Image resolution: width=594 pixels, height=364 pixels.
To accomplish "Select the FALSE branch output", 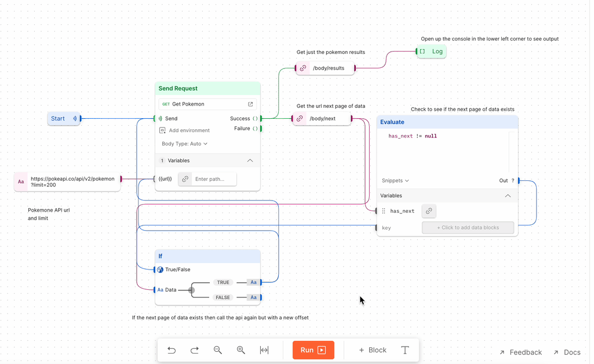I will 223,297.
